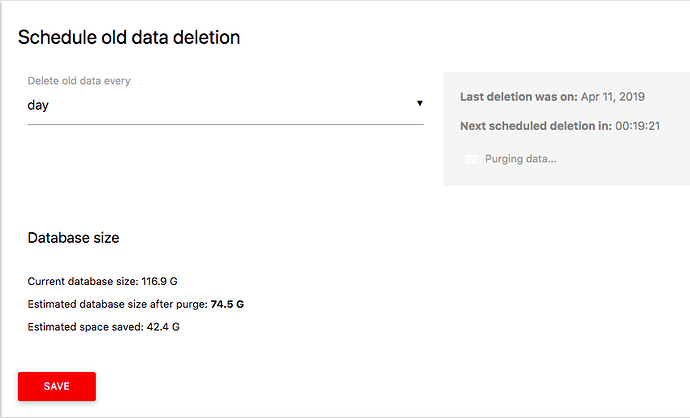
Task: Click the 'Purging data...' status text
Action: click(x=521, y=159)
